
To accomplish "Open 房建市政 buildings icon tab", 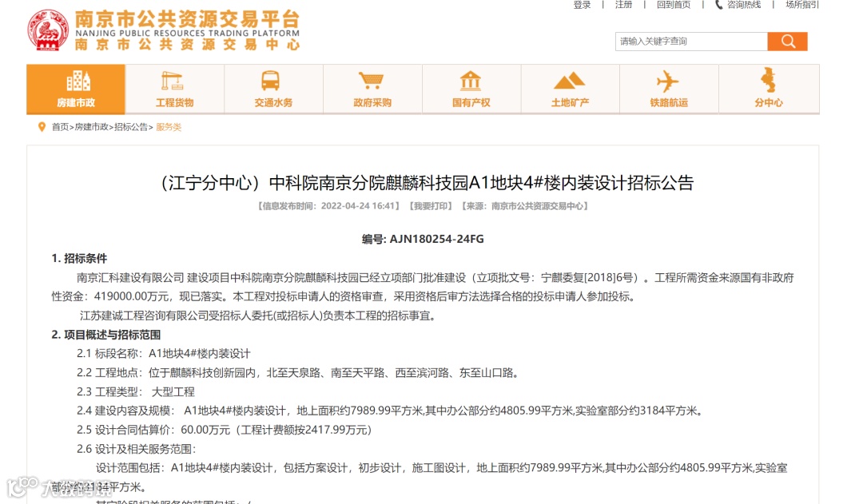I will coord(76,89).
